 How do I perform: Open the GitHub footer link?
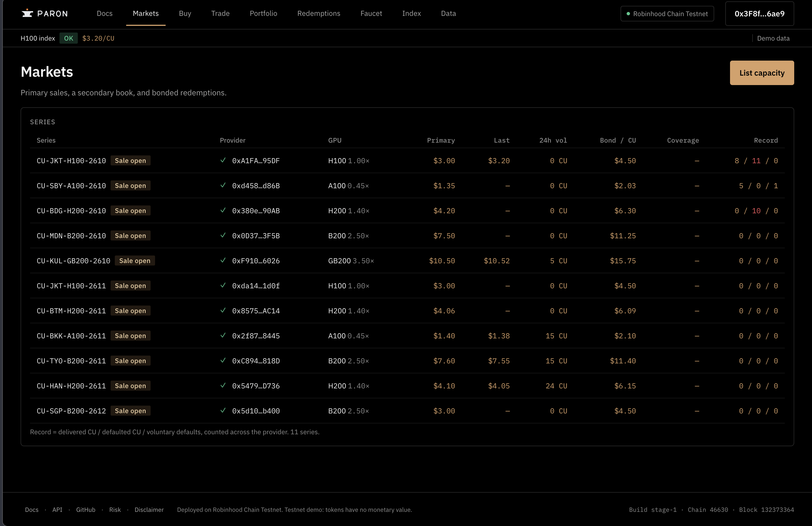(86, 510)
